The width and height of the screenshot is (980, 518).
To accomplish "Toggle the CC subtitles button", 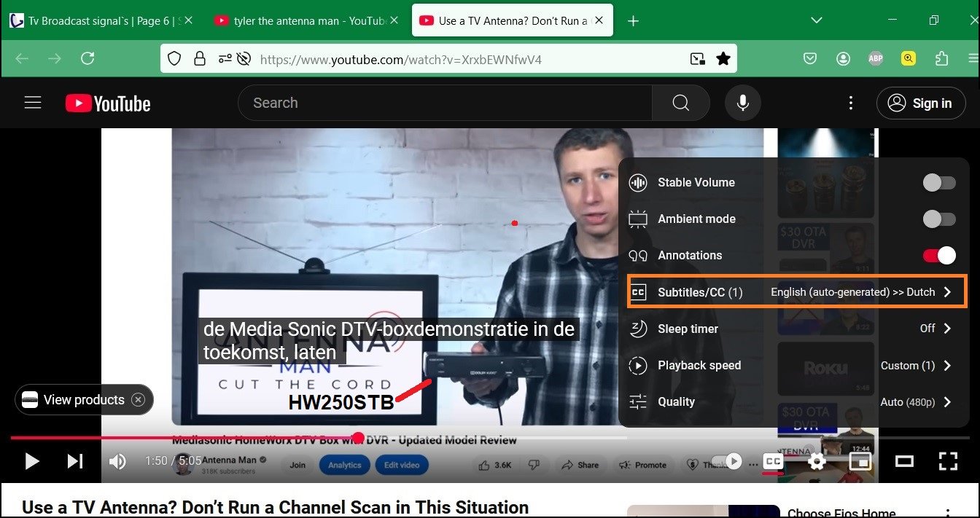I will click(x=773, y=461).
